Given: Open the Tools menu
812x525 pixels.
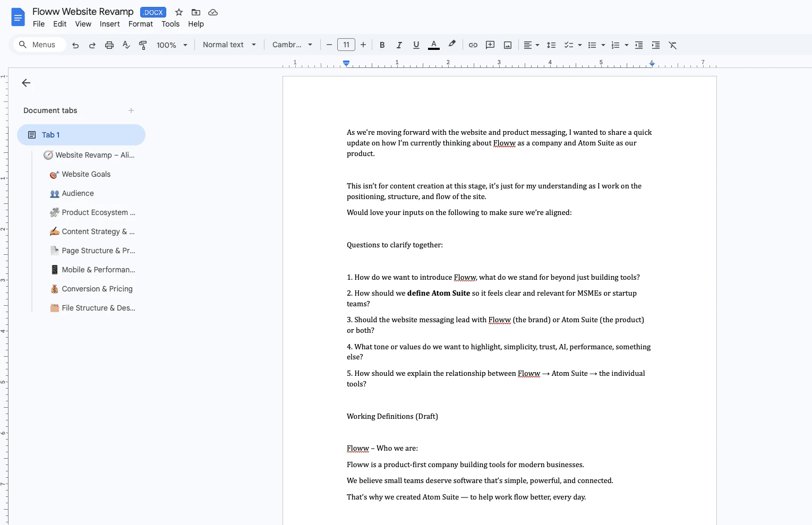Looking at the screenshot, I should click(x=170, y=24).
